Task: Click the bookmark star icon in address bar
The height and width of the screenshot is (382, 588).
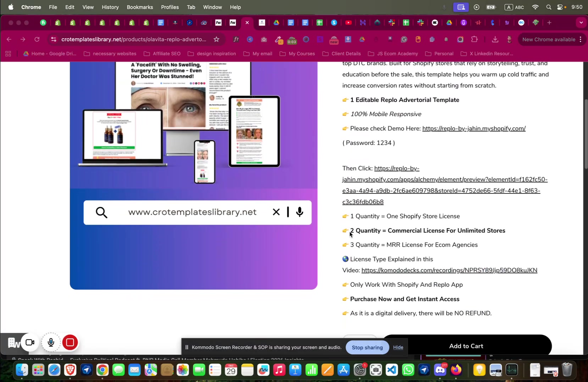Action: tap(216, 39)
